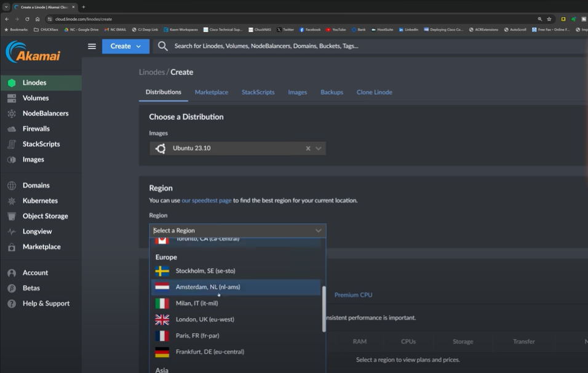
Task: Switch to the Backups tab
Action: [x=332, y=92]
